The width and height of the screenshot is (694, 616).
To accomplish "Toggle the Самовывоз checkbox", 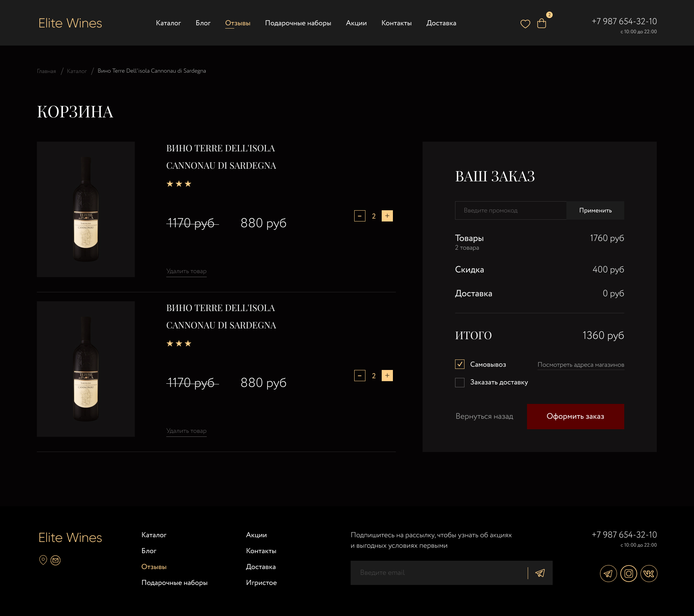I will click(x=460, y=364).
